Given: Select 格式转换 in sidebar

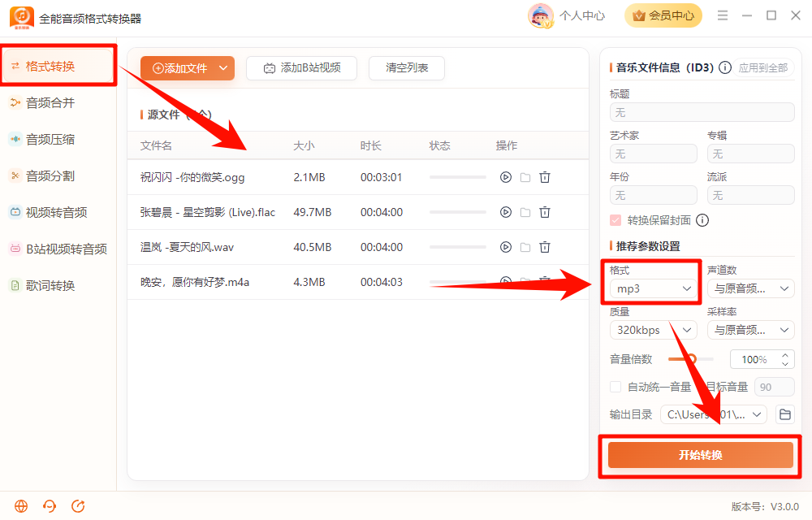Looking at the screenshot, I should pyautogui.click(x=58, y=66).
